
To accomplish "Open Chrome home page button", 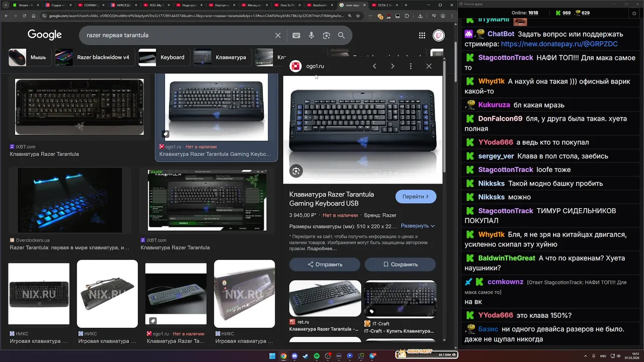I will tap(34, 16).
